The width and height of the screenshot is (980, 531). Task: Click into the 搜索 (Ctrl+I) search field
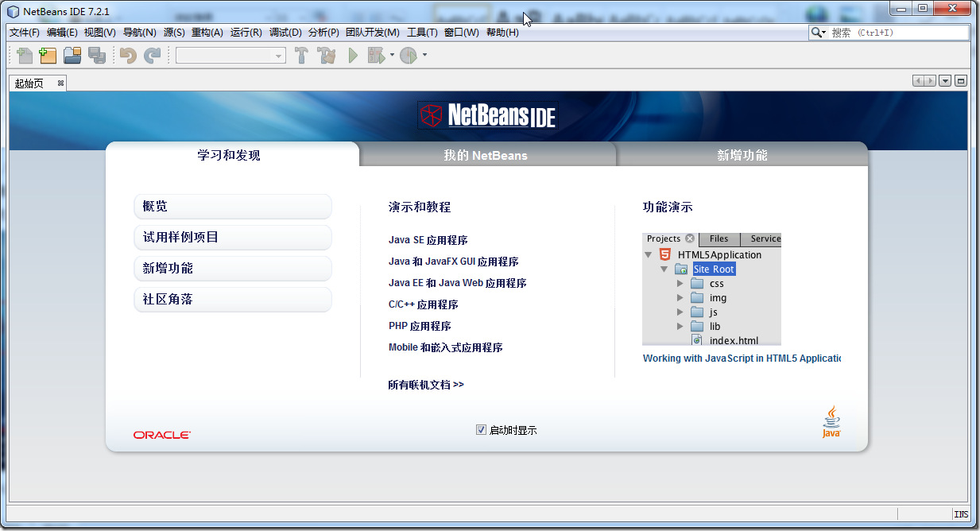897,33
